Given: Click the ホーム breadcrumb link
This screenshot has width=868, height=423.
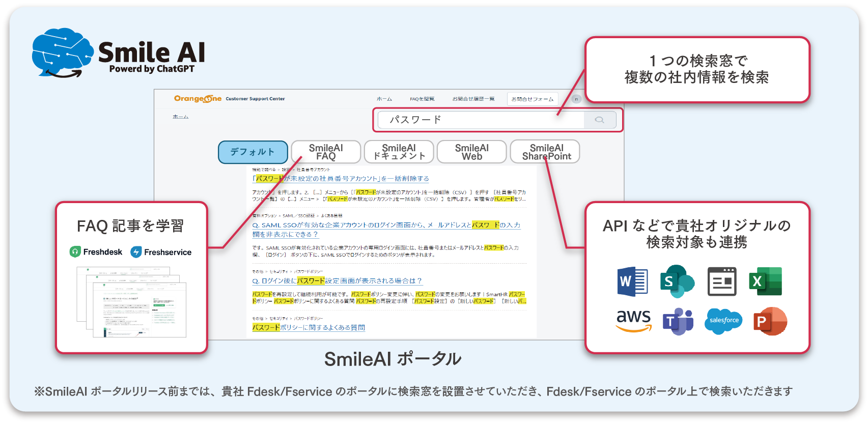Looking at the screenshot, I should pyautogui.click(x=181, y=117).
